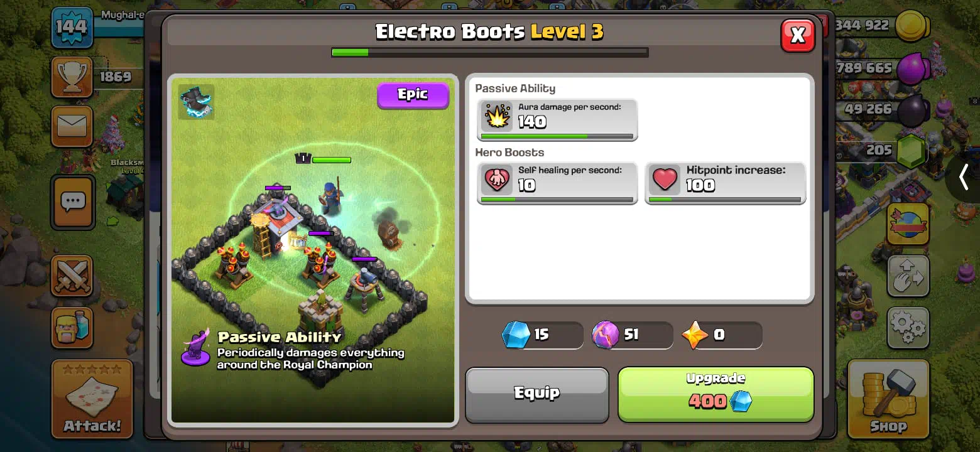Select the Self healing per second stat
Screen dimensions: 980x452
coord(557,183)
